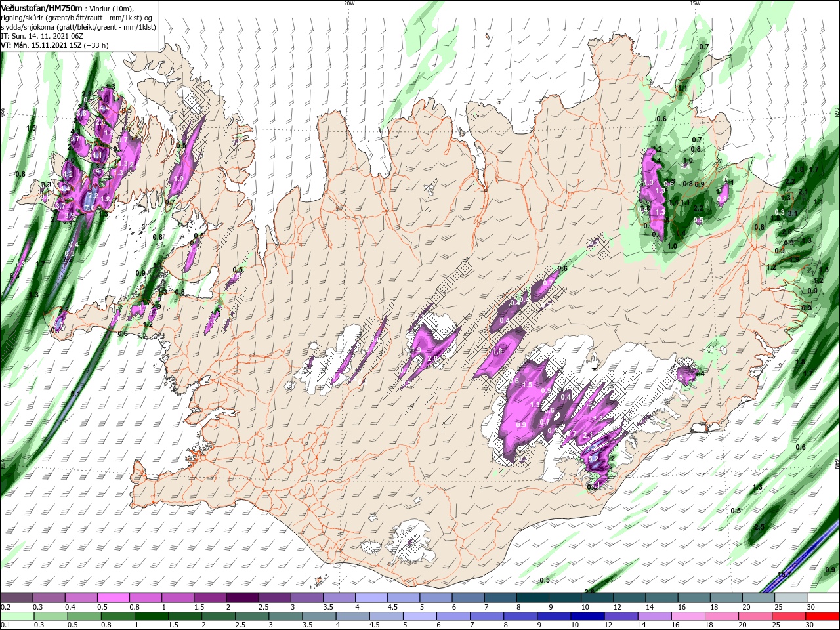Pick the dusky mauve 0.2 swatch in snow legend
The height and width of the screenshot is (630, 840).
[x=16, y=598]
